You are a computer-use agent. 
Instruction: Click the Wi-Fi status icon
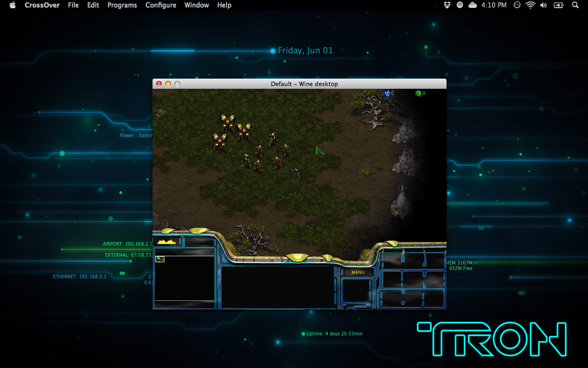tap(531, 5)
